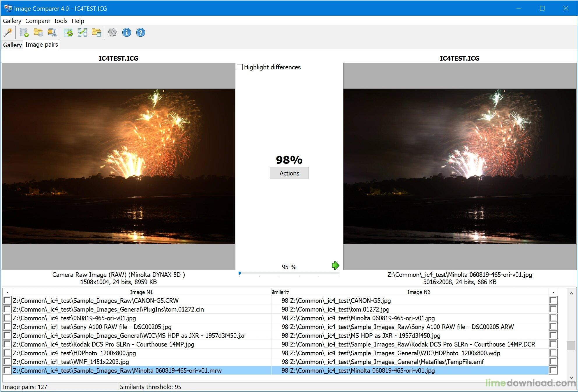The height and width of the screenshot is (392, 578).
Task: Click the open gallery folder icon
Action: click(38, 32)
